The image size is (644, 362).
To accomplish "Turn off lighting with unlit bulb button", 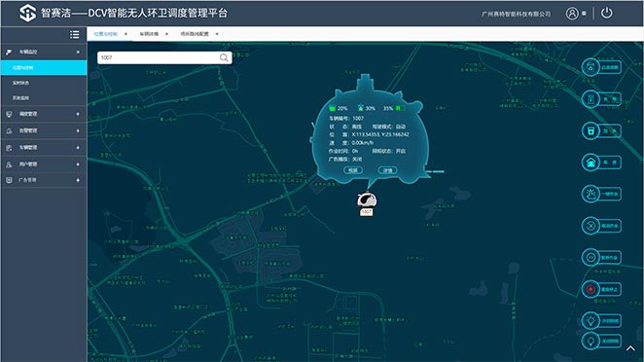I will [590, 341].
